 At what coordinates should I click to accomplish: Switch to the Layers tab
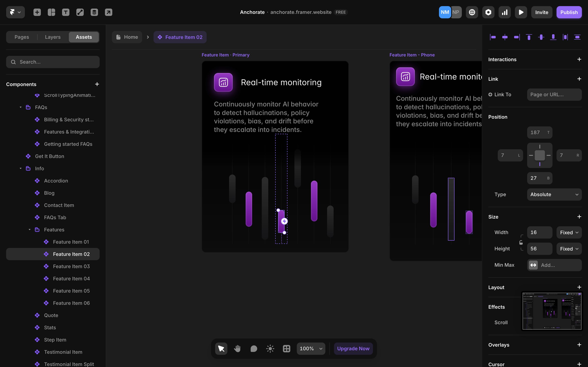[x=52, y=37]
